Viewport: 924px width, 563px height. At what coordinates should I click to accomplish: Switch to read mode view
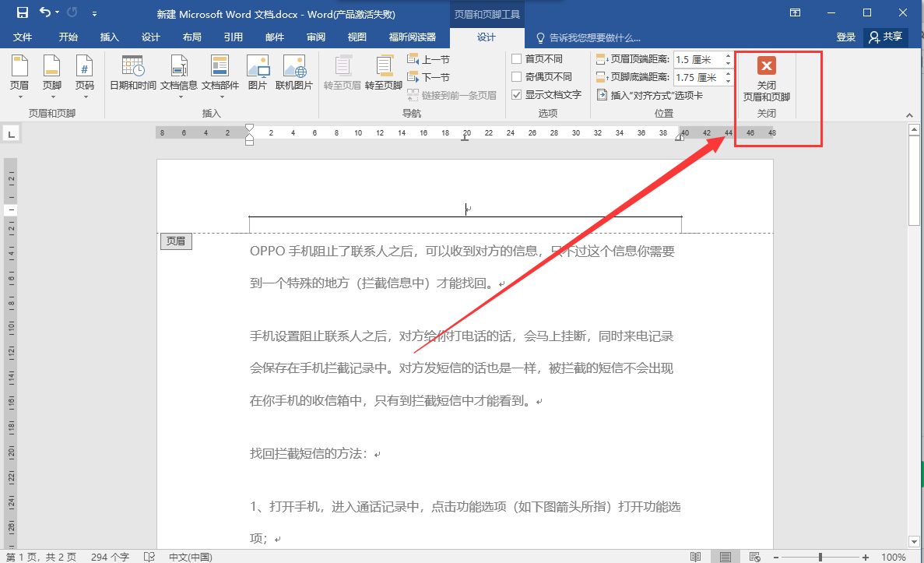pyautogui.click(x=695, y=557)
